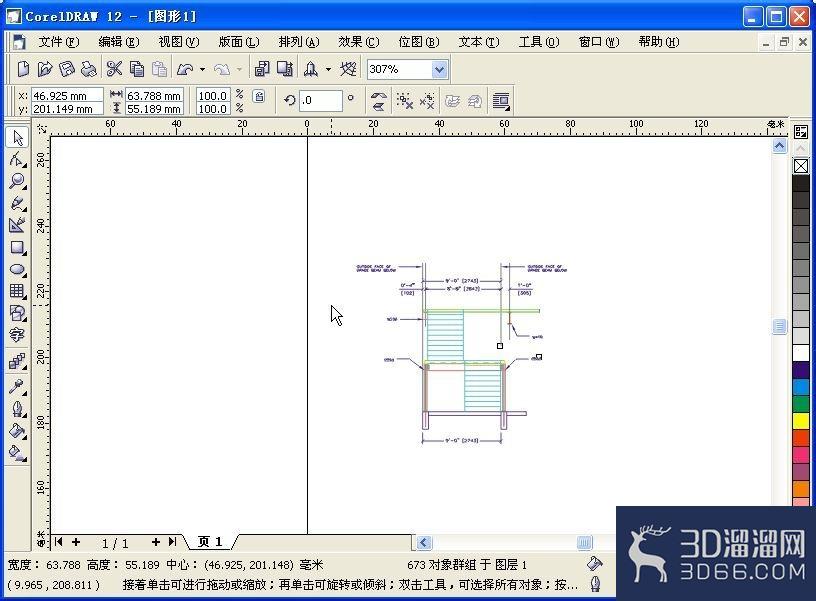The image size is (816, 601).
Task: Activate the Text tool
Action: 17,335
